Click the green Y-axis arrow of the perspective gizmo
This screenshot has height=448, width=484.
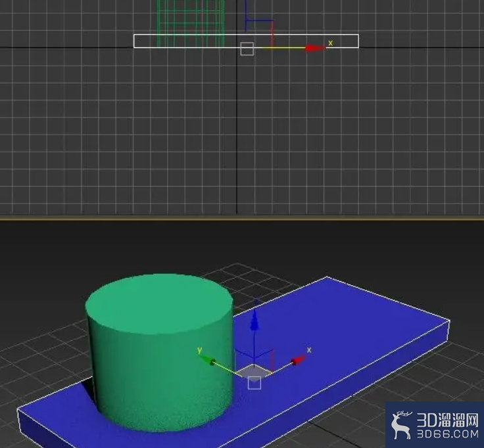click(x=207, y=360)
